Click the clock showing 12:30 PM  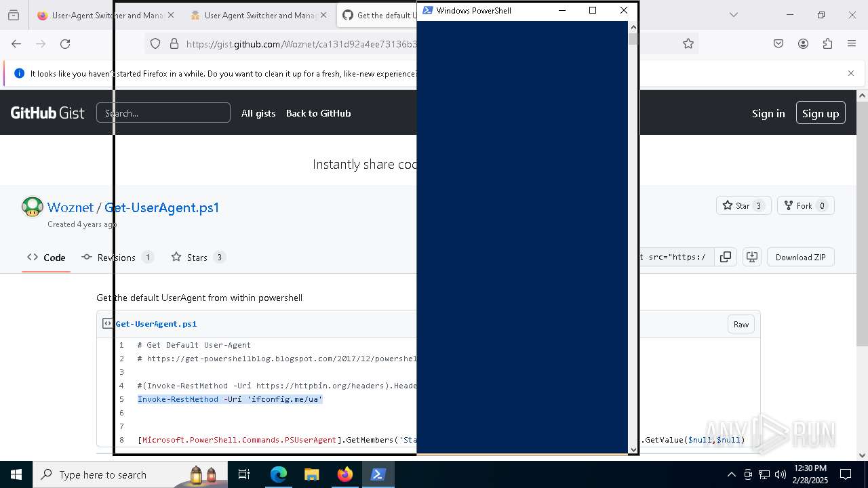click(810, 468)
